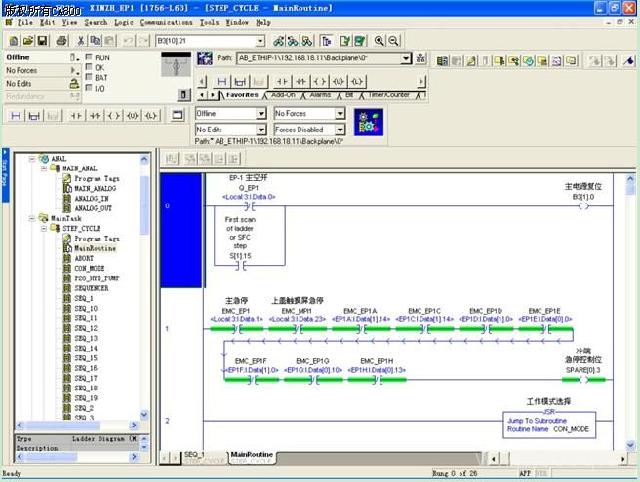Viewport: 640px width, 482px height.
Task: Open the Path communication dropdown
Action: click(x=406, y=59)
